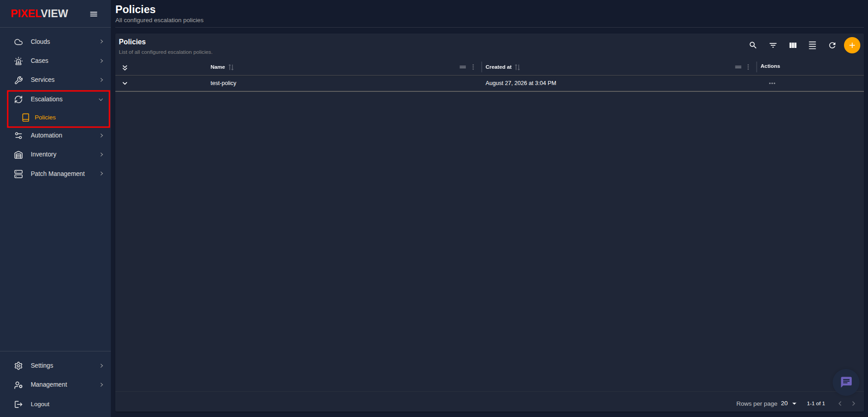This screenshot has height=417, width=868.
Task: Open the filter icon in table toolbar
Action: [773, 45]
